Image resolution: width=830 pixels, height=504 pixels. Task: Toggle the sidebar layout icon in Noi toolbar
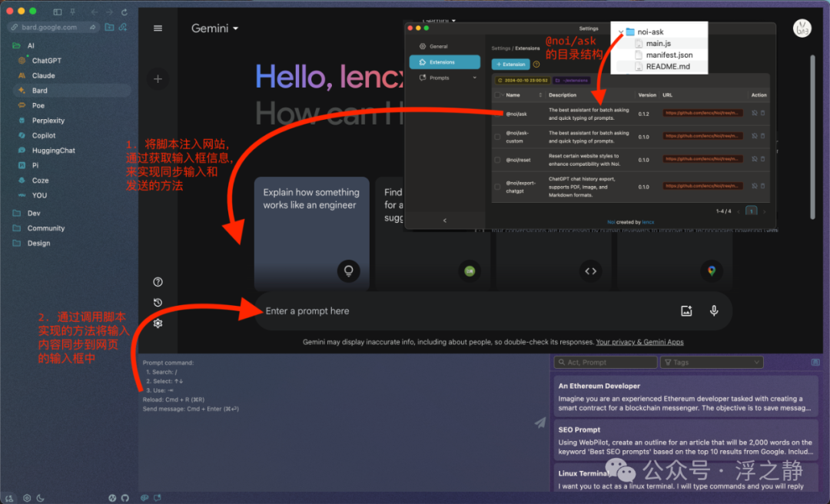[57, 12]
